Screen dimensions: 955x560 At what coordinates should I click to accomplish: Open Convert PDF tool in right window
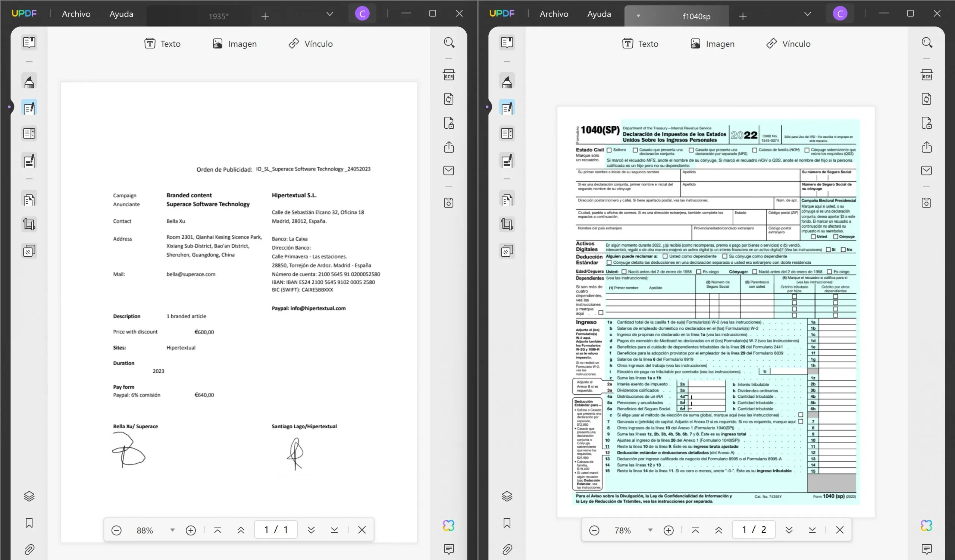coord(927,99)
